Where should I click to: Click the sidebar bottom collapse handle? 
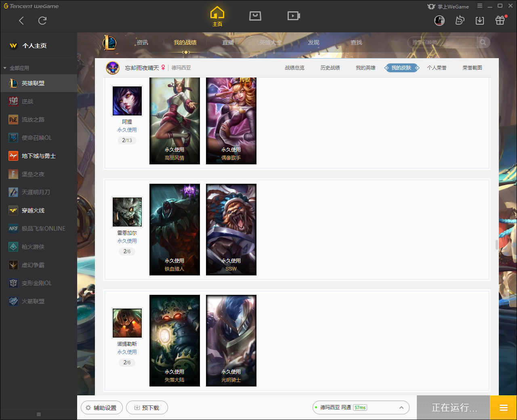(39, 414)
